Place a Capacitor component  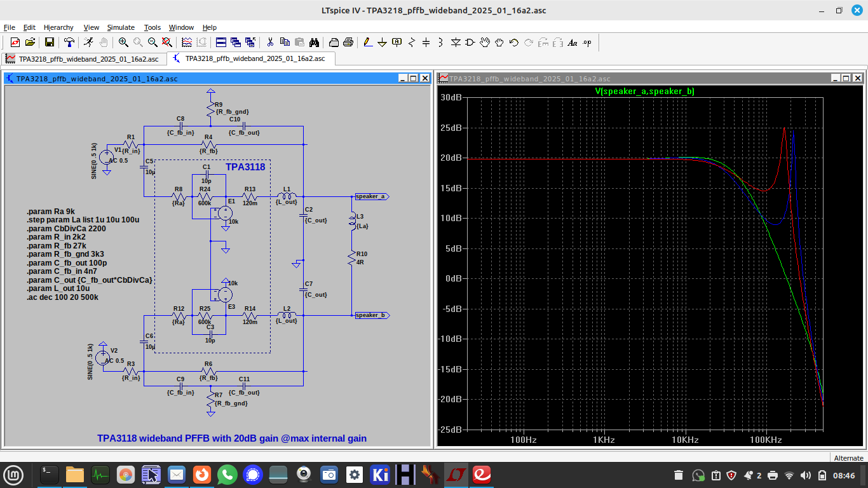(x=426, y=43)
